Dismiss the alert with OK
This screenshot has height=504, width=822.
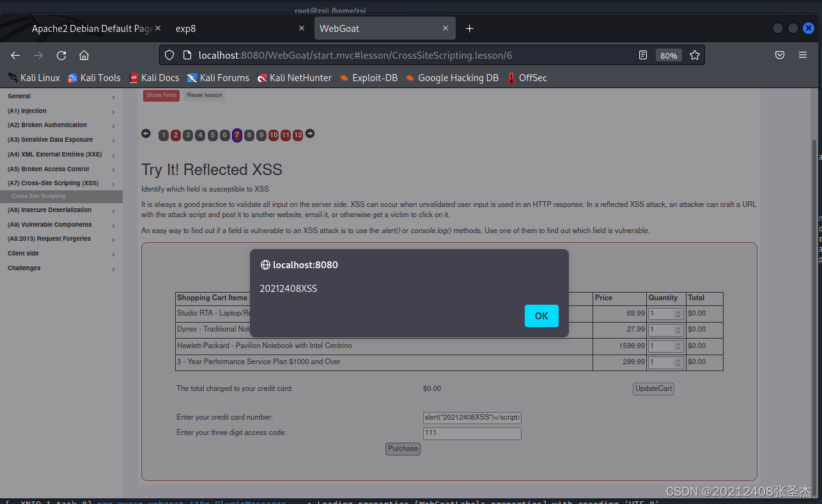[x=541, y=316]
